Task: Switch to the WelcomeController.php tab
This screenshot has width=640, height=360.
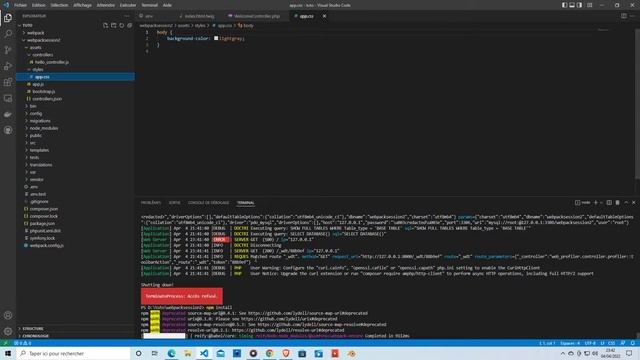Action: pos(256,16)
